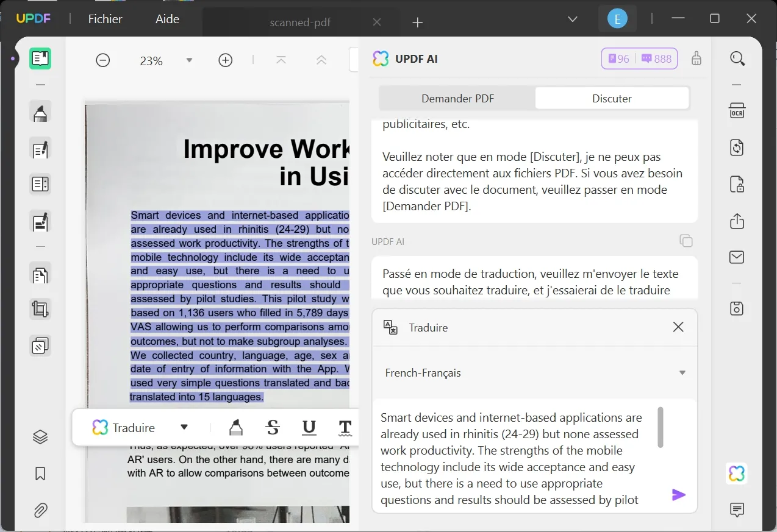Screen dimensions: 777x532
Task: Apply underline to selected text
Action: [309, 427]
